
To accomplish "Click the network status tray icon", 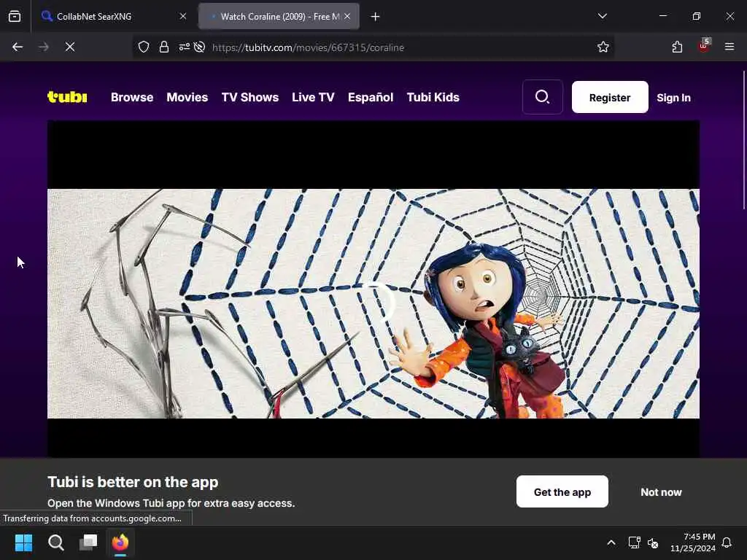I will [634, 542].
